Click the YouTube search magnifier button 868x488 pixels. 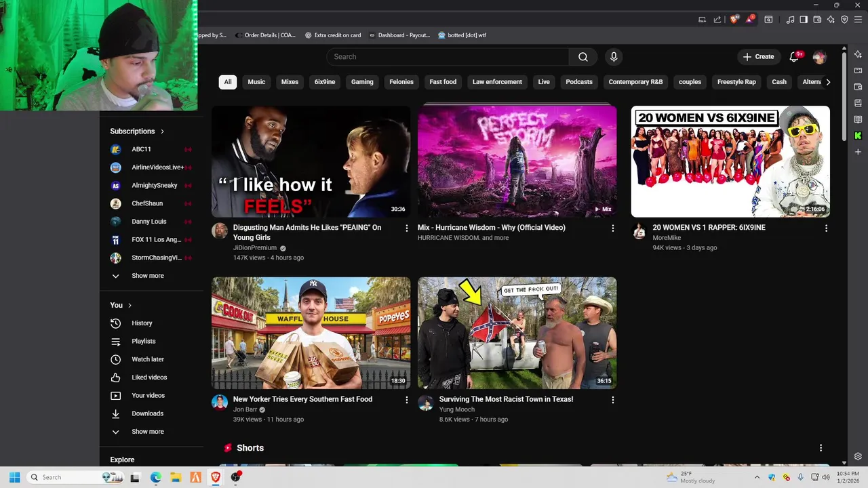point(583,57)
